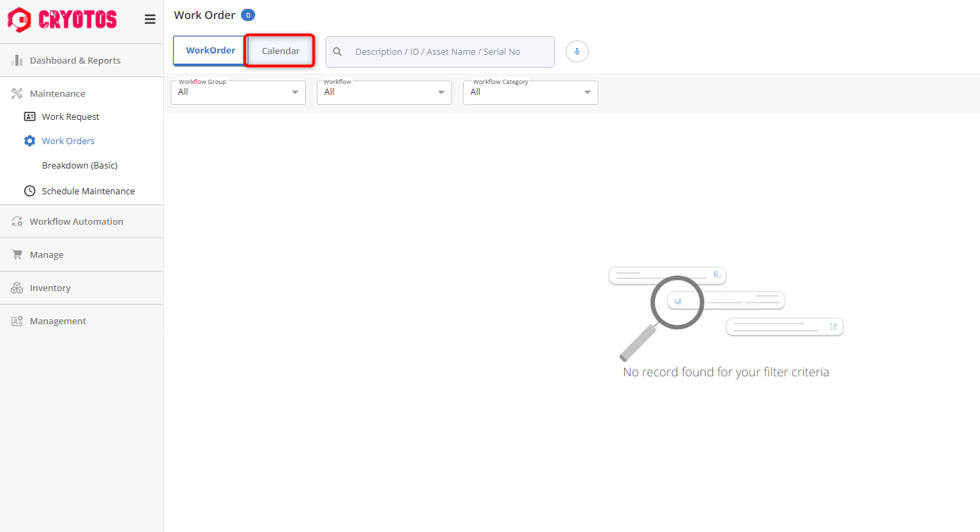
Task: Click the Work Orders gear icon
Action: (30, 141)
